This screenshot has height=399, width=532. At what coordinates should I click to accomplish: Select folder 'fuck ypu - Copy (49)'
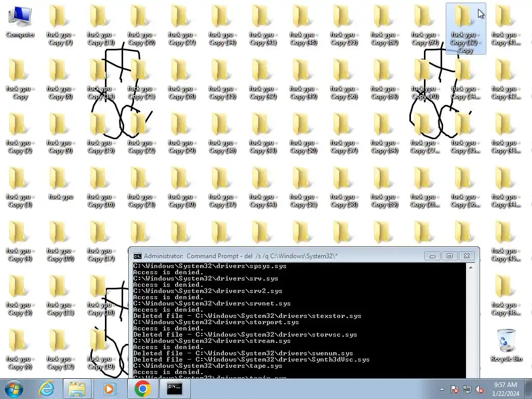pyautogui.click(x=303, y=79)
